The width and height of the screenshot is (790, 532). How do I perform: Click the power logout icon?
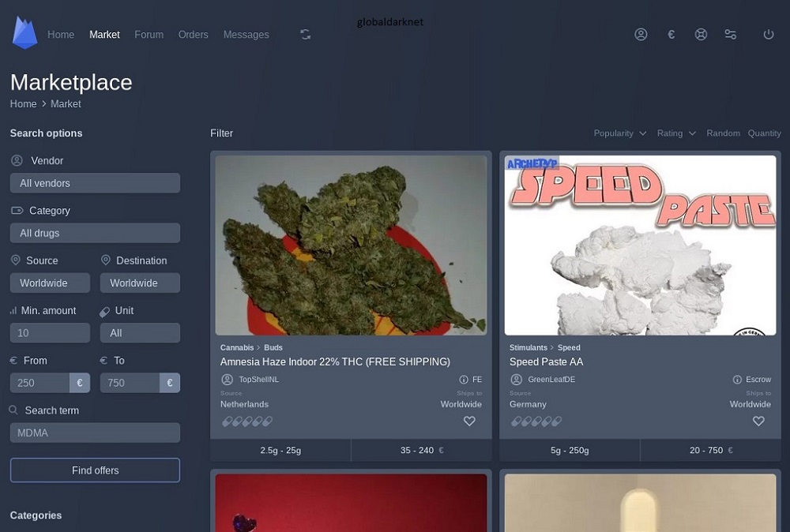coord(768,35)
